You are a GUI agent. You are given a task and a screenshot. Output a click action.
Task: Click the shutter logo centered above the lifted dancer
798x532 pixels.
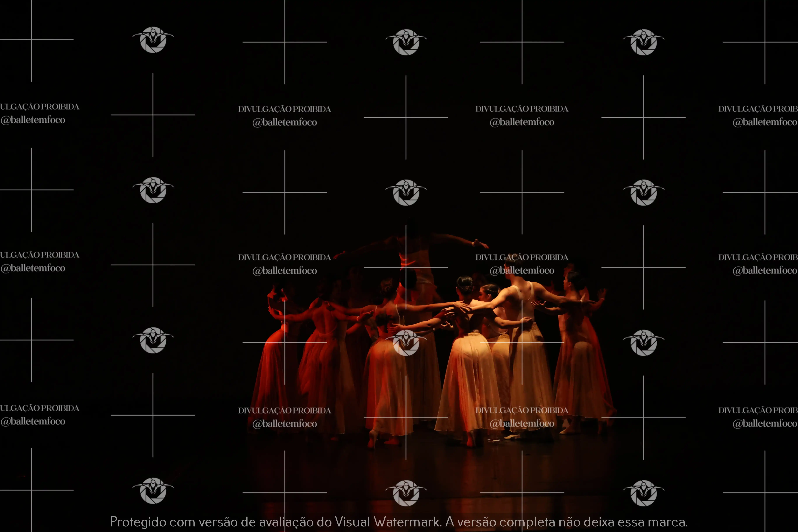pos(406,192)
